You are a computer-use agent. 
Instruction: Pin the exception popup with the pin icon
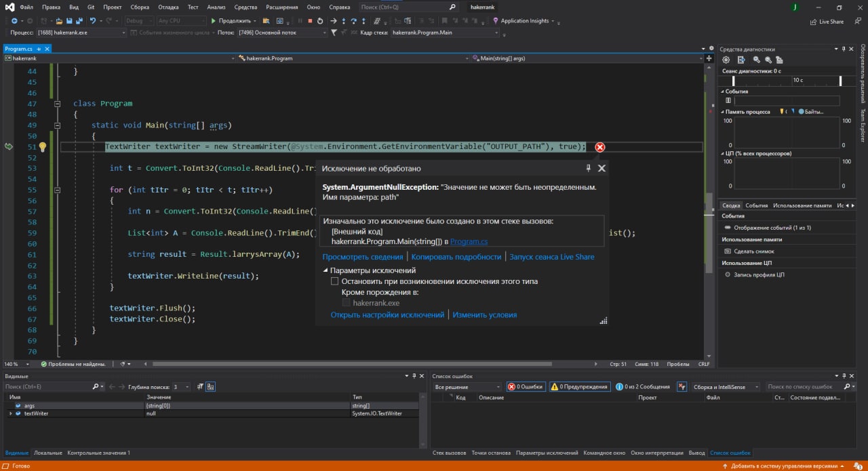[588, 168]
